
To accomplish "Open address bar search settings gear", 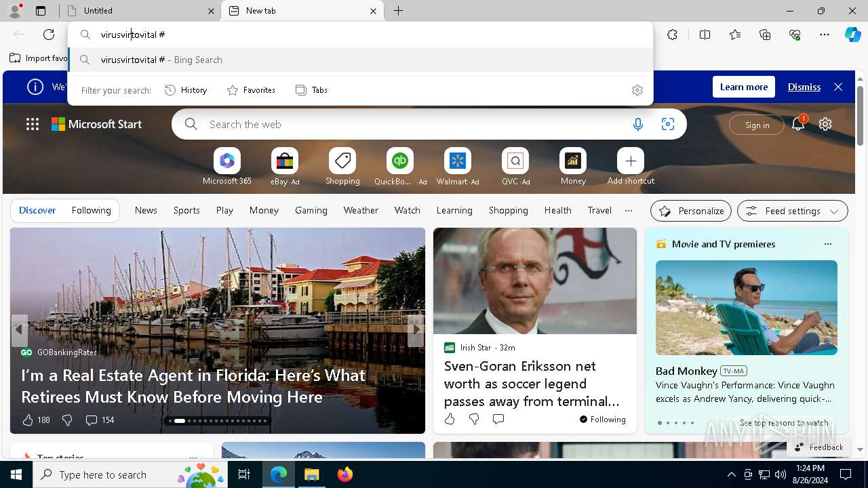I will (637, 90).
